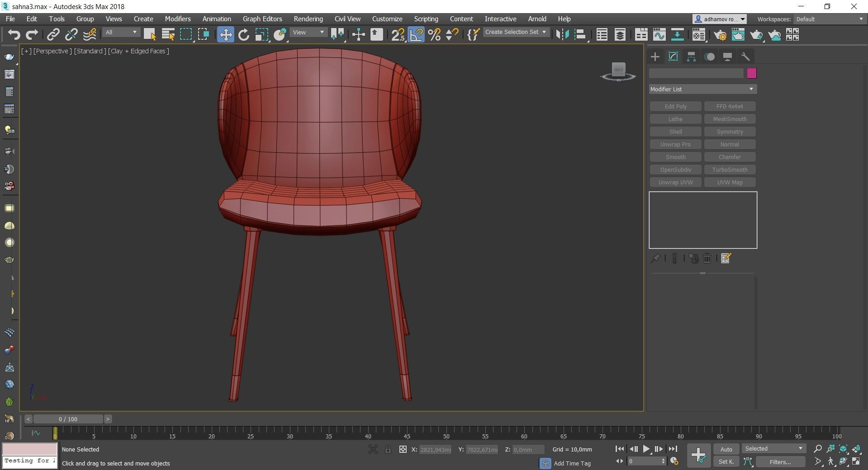Click the Align tool icon

[x=580, y=34]
